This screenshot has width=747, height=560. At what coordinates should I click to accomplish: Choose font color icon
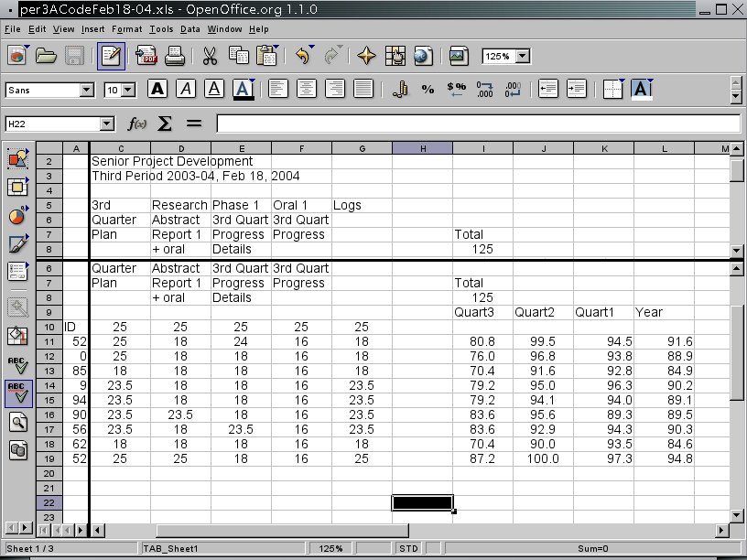tap(244, 89)
